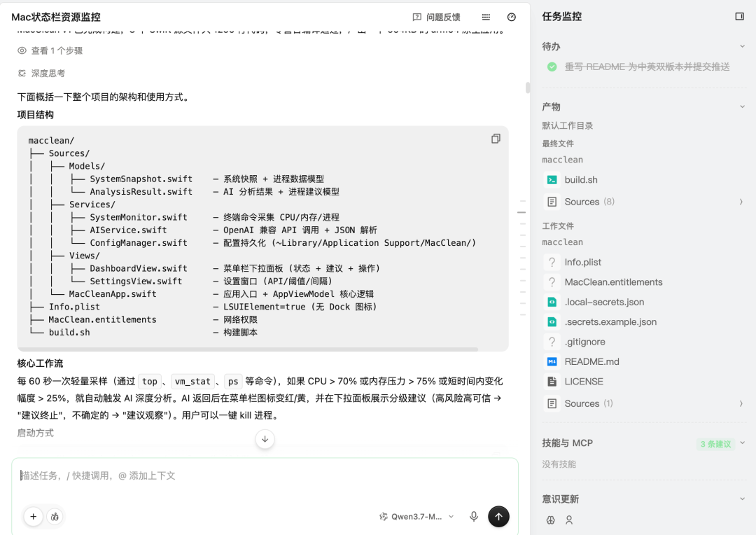The height and width of the screenshot is (535, 756).
Task: Click the person icon under 意识更新
Action: point(569,520)
